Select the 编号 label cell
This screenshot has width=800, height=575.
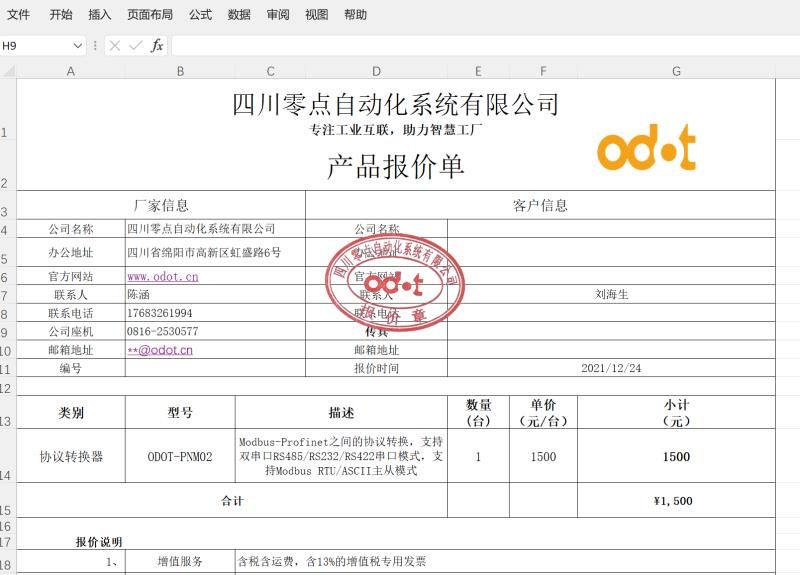click(x=71, y=368)
